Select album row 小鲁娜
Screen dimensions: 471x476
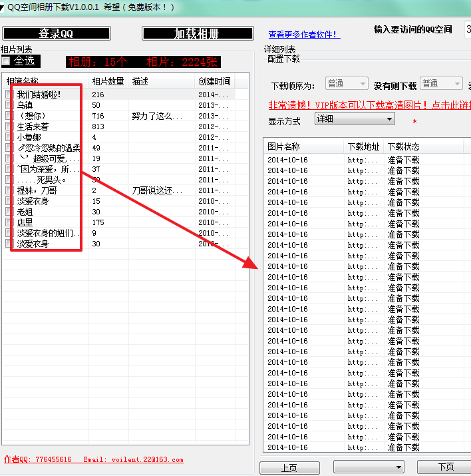(120, 137)
